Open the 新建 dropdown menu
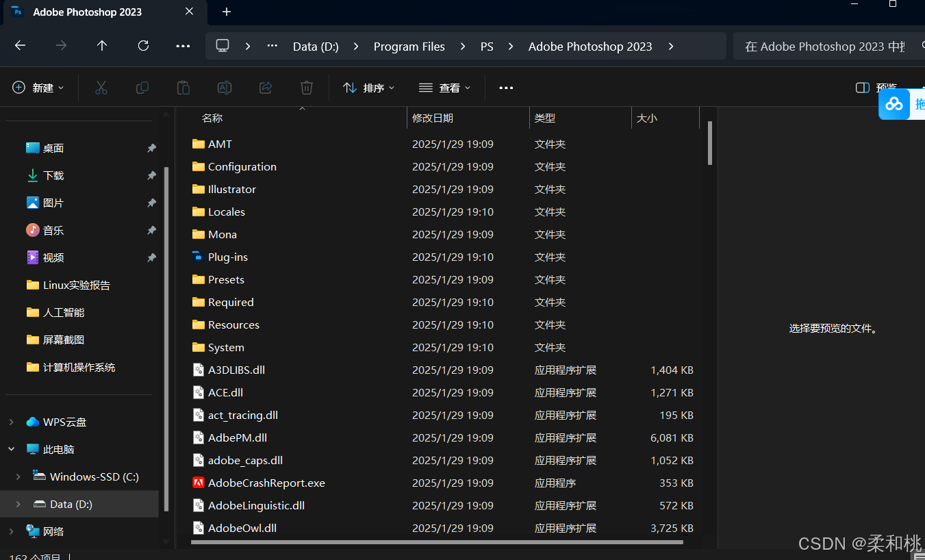 click(38, 88)
